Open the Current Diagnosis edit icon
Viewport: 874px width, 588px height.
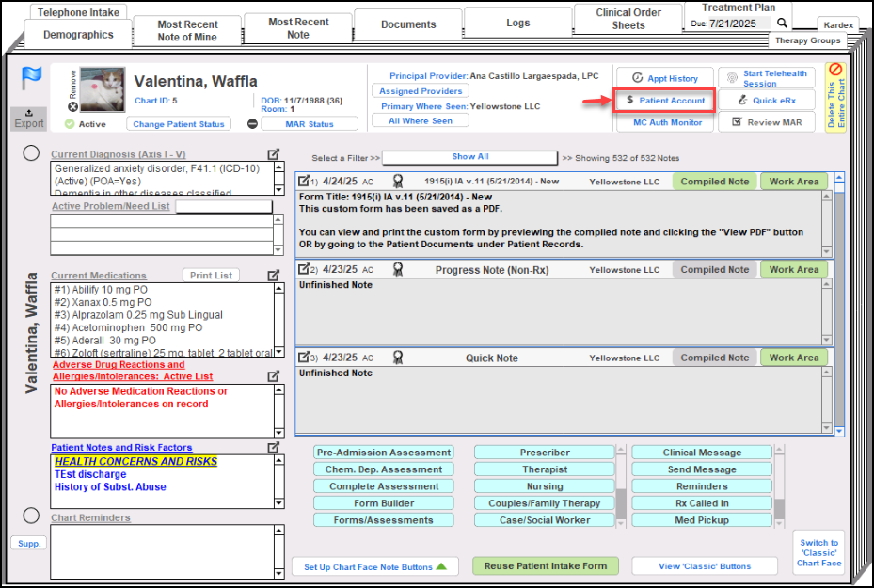(274, 154)
